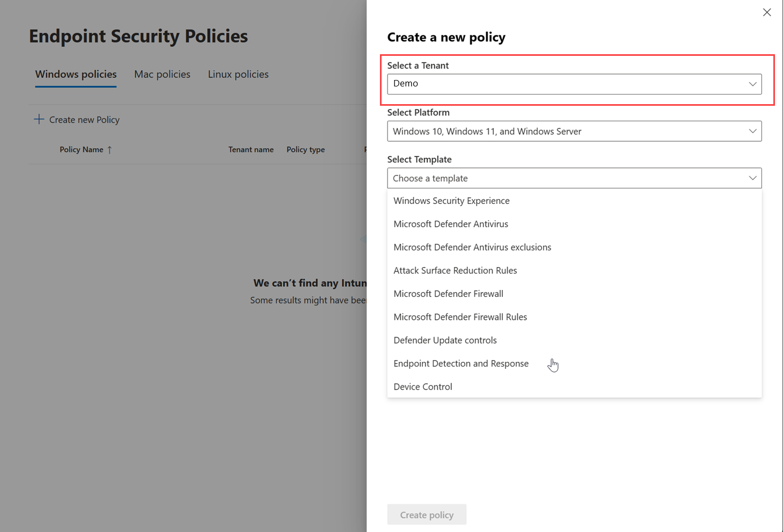Open the Select Platform dropdown
This screenshot has height=532, width=783.
tap(574, 131)
